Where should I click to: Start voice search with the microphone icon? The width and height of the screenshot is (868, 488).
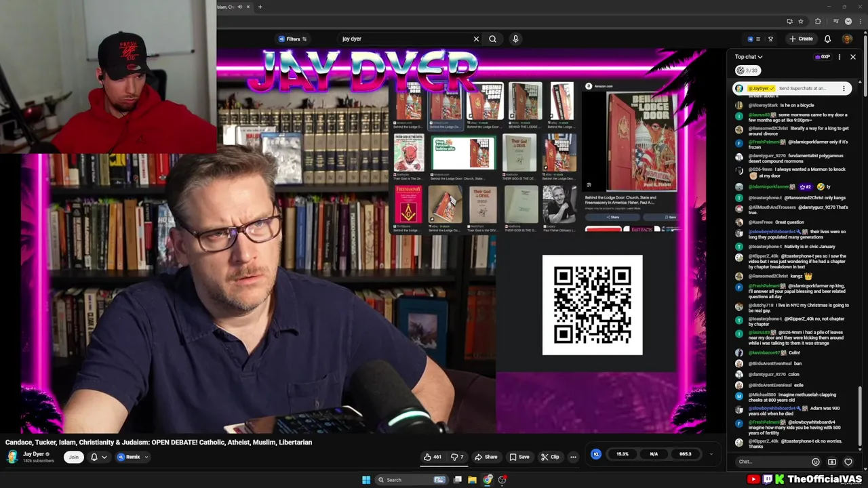515,39
